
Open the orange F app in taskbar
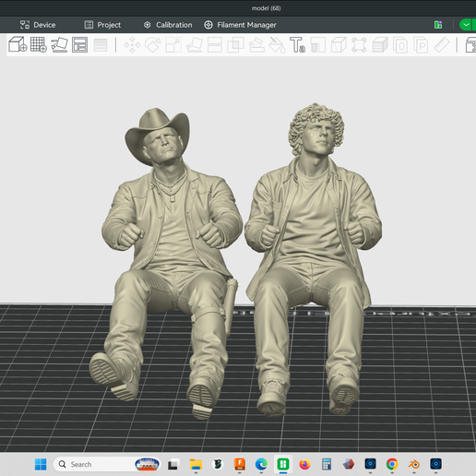click(240, 464)
